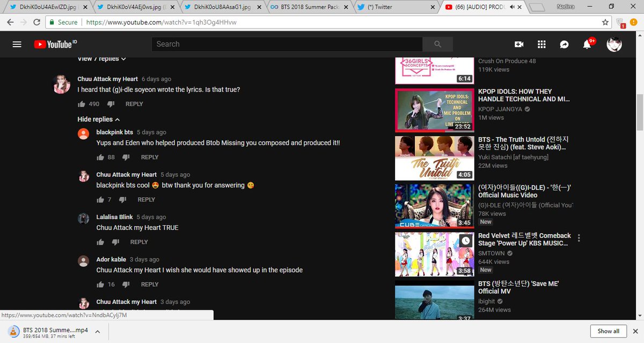The width and height of the screenshot is (644, 343).
Task: Like Lalalisa Blink's reply
Action: coord(100,242)
